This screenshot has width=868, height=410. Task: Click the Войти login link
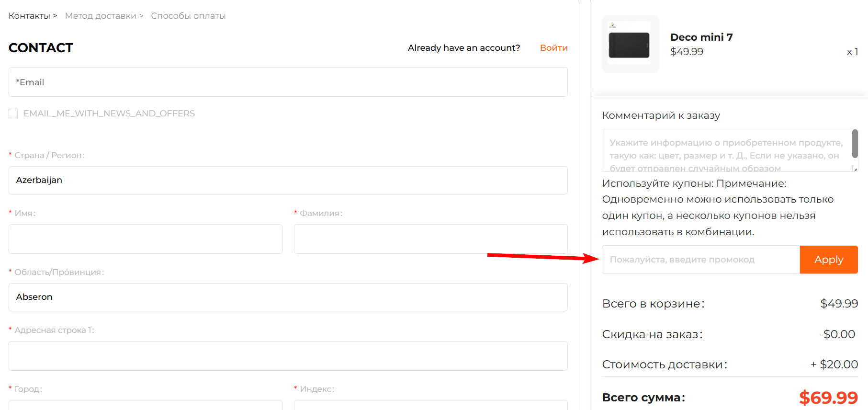tap(553, 48)
